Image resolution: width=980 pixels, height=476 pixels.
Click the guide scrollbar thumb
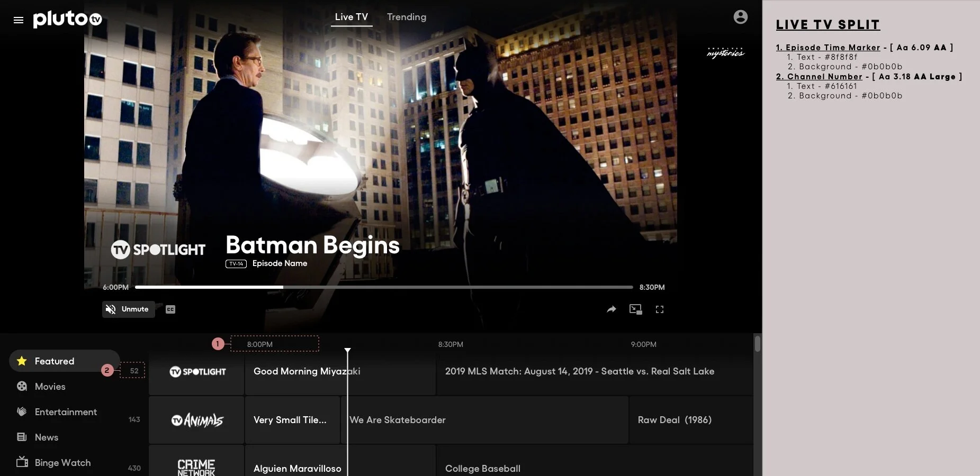point(758,344)
